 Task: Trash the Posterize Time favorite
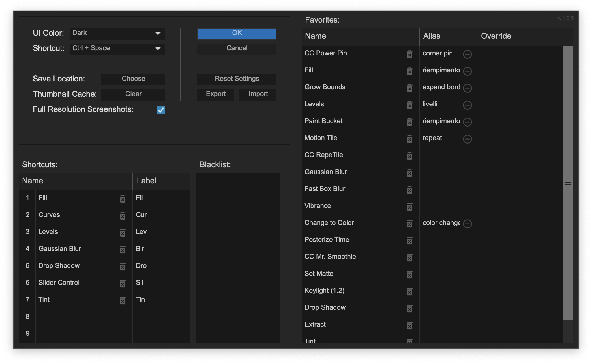(409, 240)
